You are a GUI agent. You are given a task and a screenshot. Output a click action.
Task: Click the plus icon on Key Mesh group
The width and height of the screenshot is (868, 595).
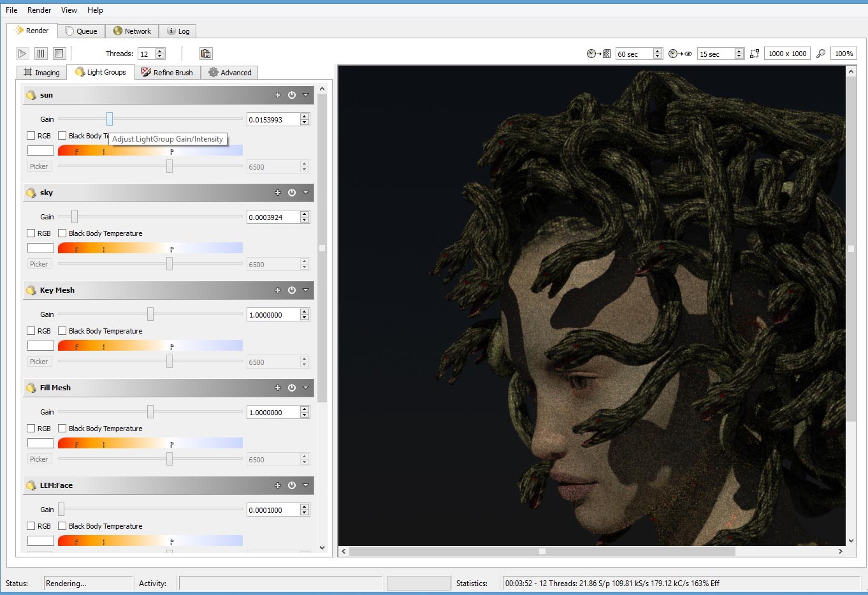[x=278, y=290]
